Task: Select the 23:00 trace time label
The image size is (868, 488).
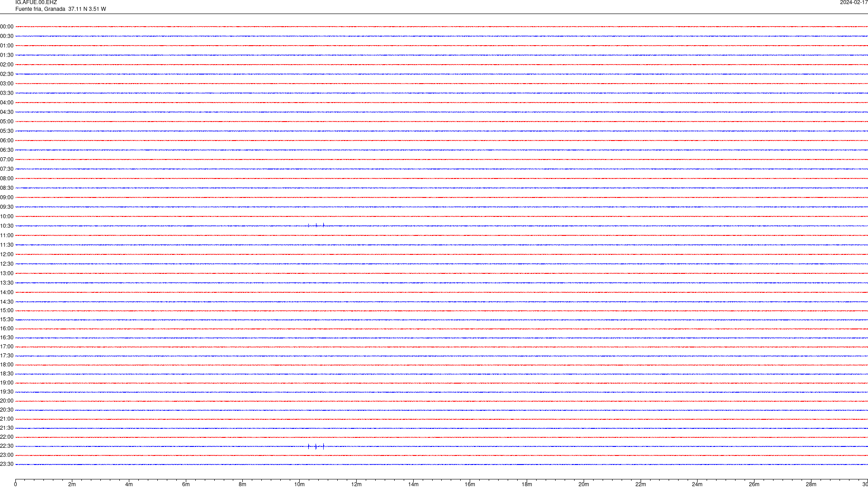Action: click(x=7, y=455)
